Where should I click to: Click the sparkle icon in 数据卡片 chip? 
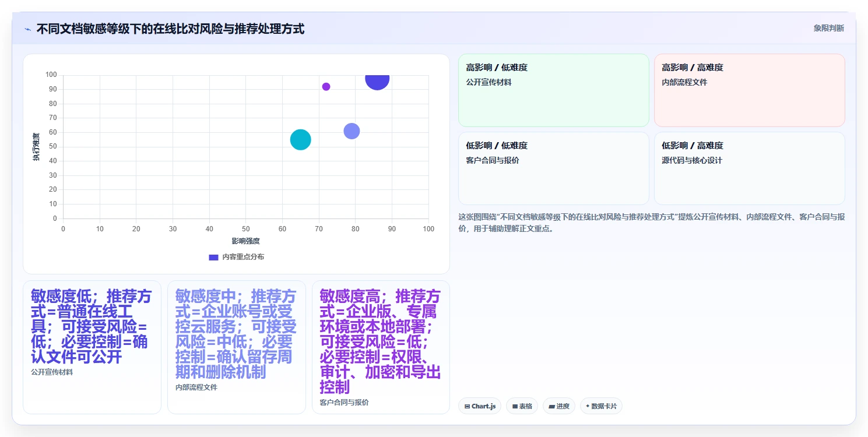click(588, 406)
